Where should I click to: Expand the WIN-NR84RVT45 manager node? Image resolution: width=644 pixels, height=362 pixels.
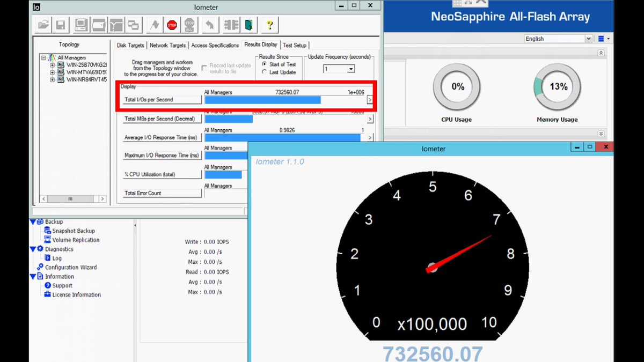click(x=53, y=79)
